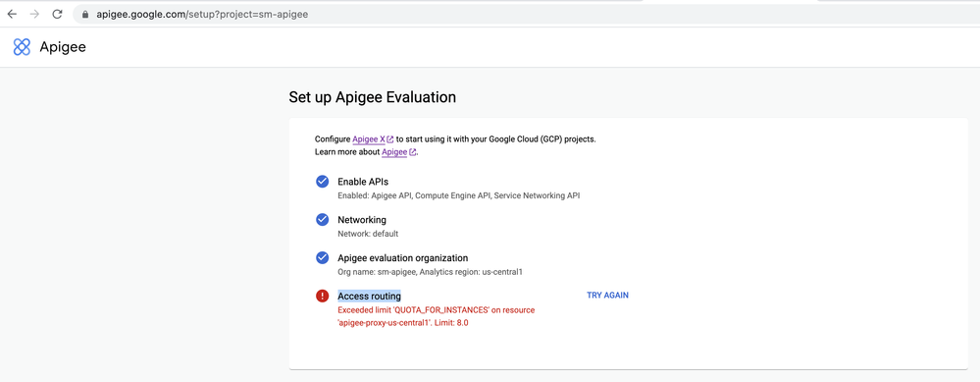980x382 pixels.
Task: Click the browser forward arrow
Action: [35, 14]
